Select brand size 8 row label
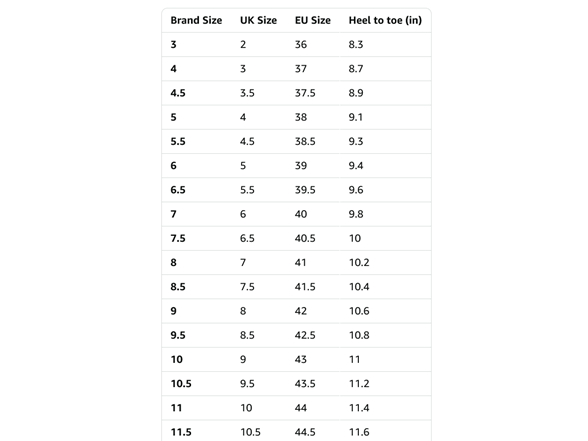 [x=173, y=262]
